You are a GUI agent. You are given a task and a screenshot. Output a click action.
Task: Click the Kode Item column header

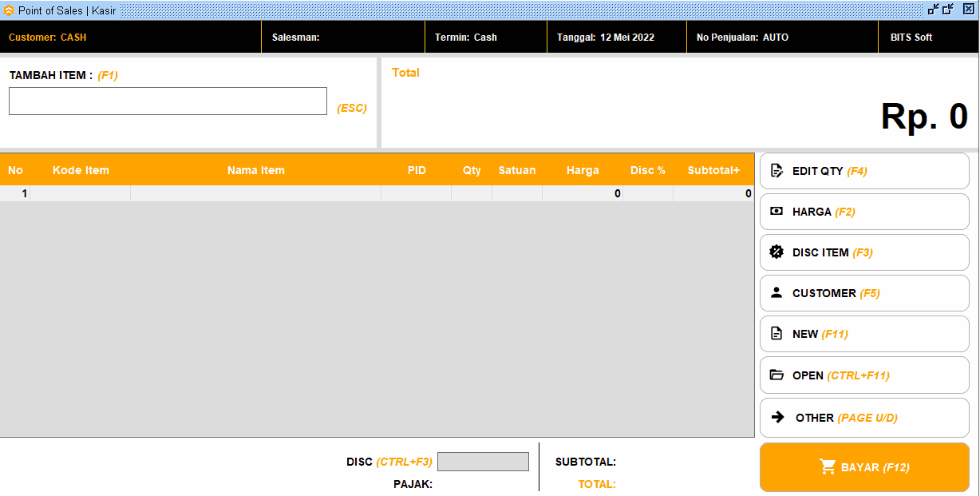tap(81, 170)
